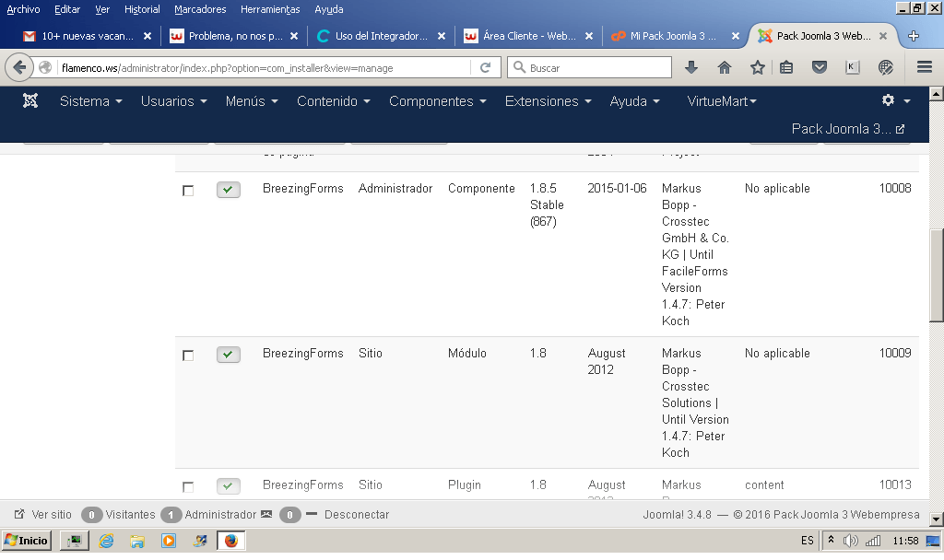Click Firefox icon in taskbar

click(x=231, y=541)
